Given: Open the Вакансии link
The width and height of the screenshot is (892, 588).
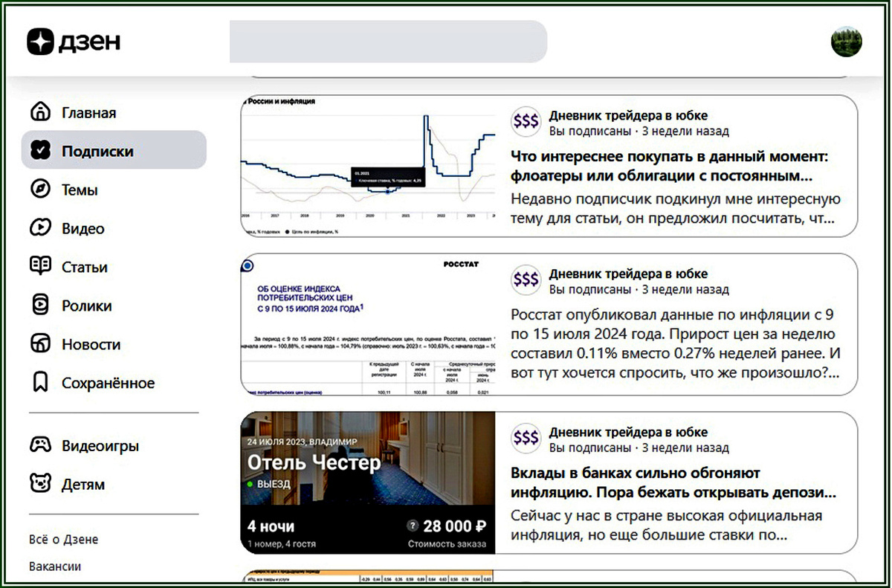Looking at the screenshot, I should click(55, 566).
